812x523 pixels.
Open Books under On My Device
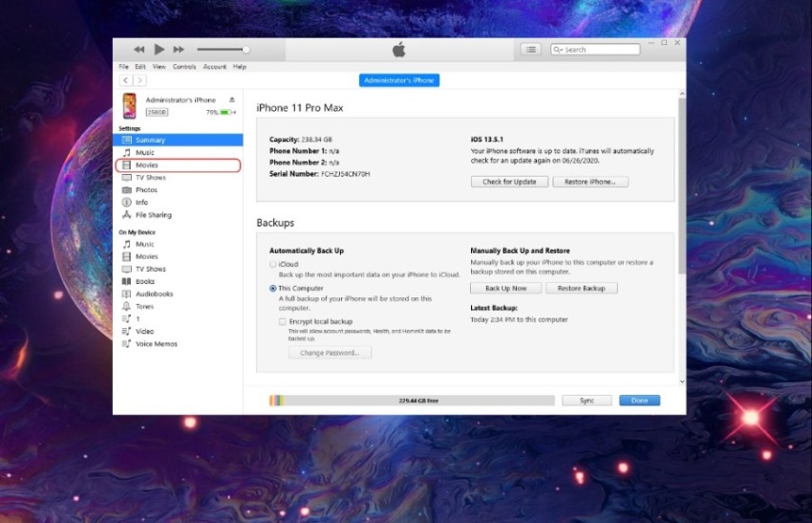point(178,281)
